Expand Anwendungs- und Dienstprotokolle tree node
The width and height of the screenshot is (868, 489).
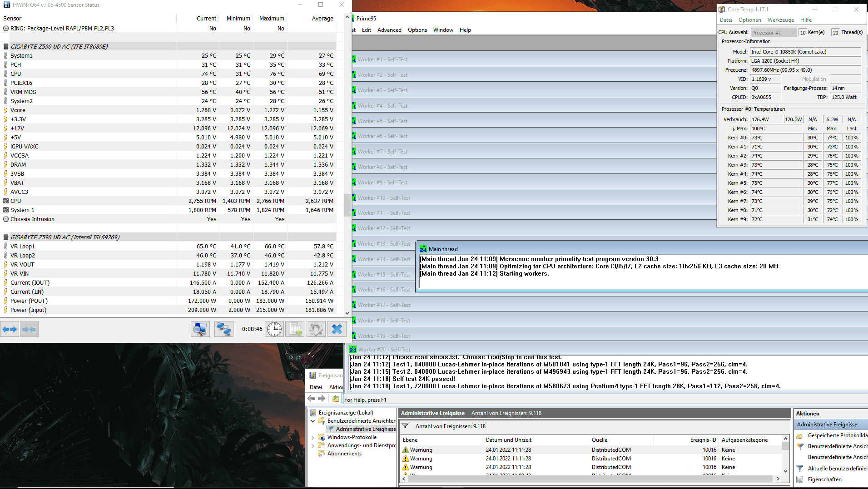(x=312, y=445)
